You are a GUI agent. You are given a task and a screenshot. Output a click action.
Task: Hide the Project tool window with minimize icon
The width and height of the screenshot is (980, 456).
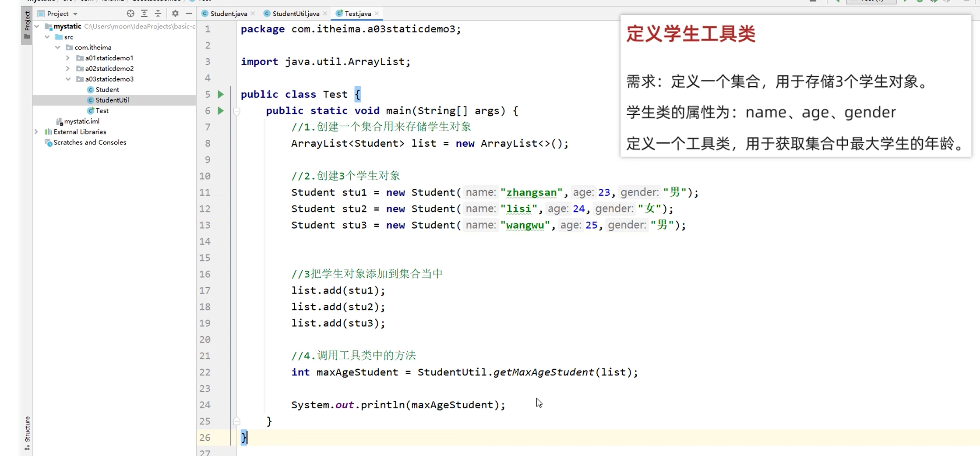pos(189,14)
